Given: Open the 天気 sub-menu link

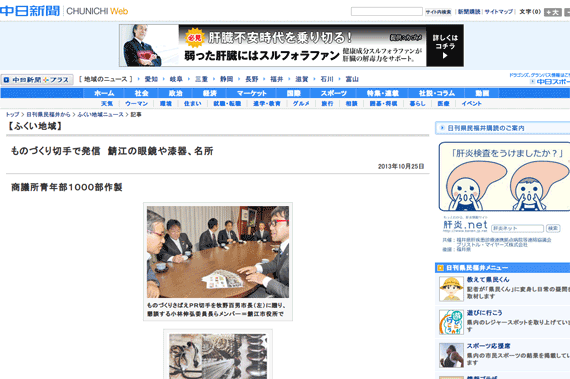Looking at the screenshot, I should pos(107,104).
